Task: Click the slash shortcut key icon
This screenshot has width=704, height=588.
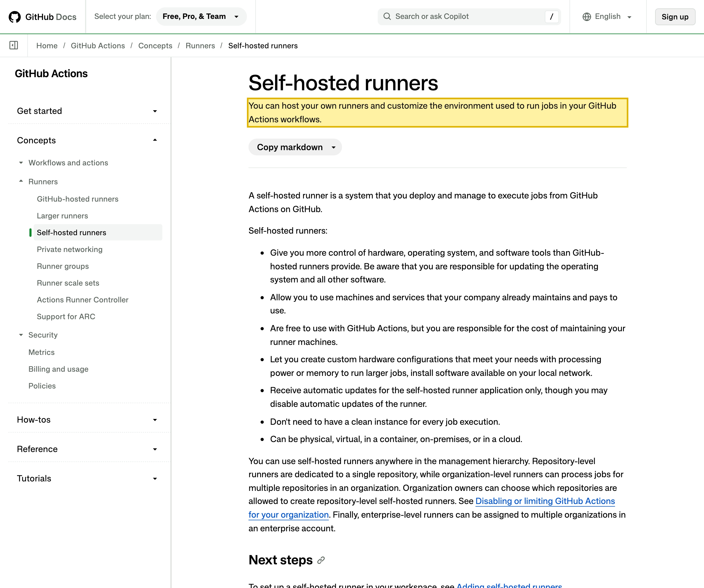Action: (x=551, y=17)
